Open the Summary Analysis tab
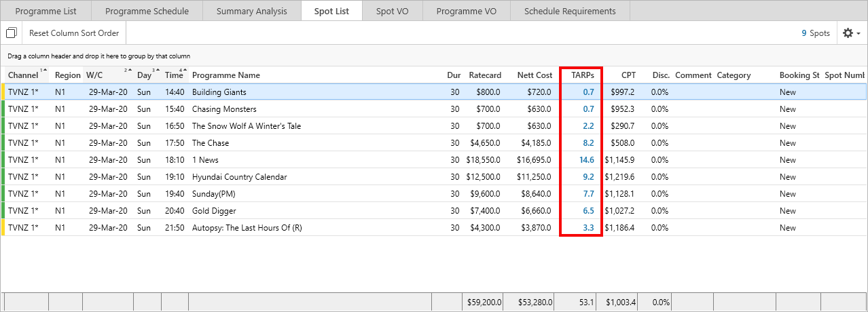The width and height of the screenshot is (868, 312). pyautogui.click(x=251, y=11)
